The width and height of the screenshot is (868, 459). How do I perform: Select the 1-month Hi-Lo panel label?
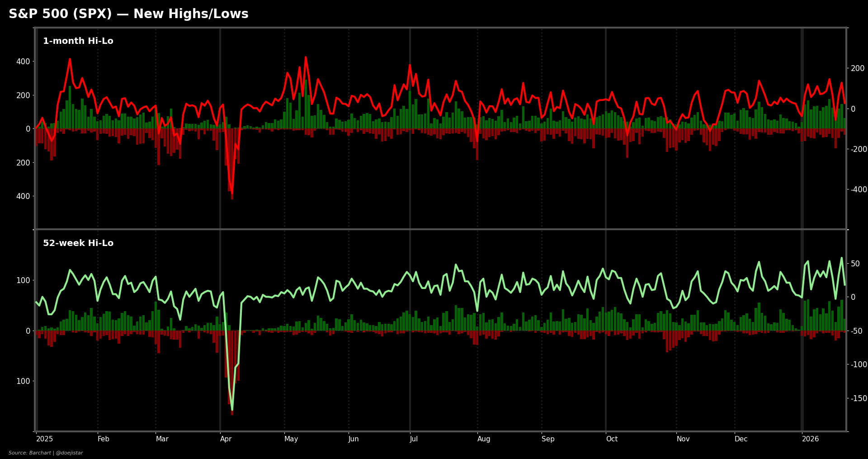[78, 41]
